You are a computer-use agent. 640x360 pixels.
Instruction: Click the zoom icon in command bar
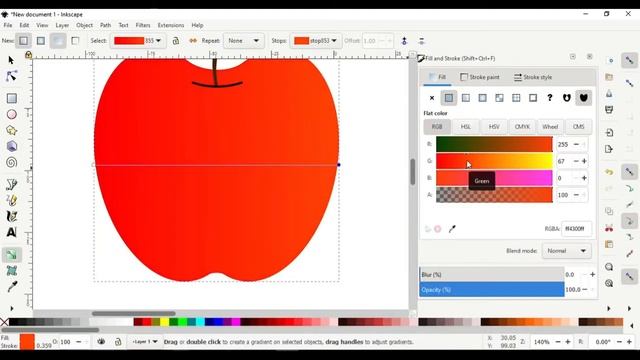[x=609, y=267]
